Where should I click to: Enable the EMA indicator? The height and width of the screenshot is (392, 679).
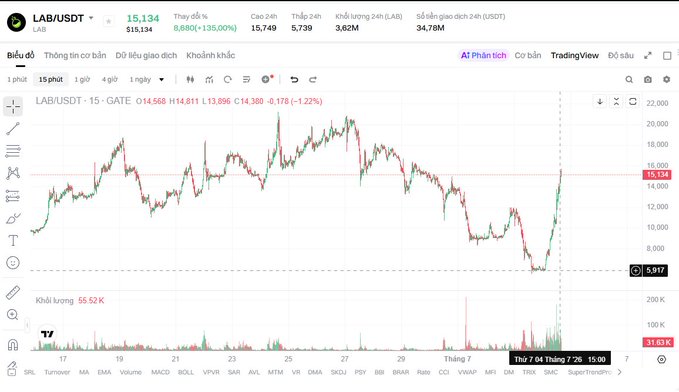pyautogui.click(x=104, y=373)
